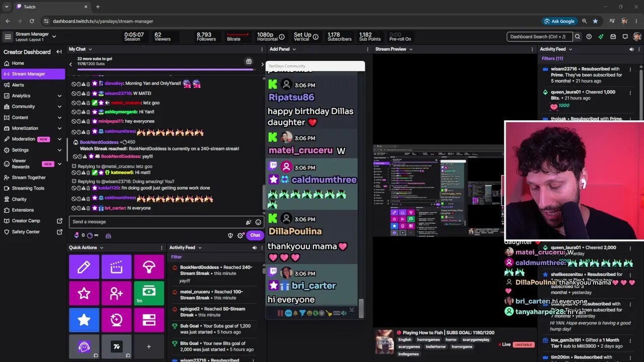644x362 pixels.
Task: Click the gift icon beside sub goal
Action: pos(249,61)
